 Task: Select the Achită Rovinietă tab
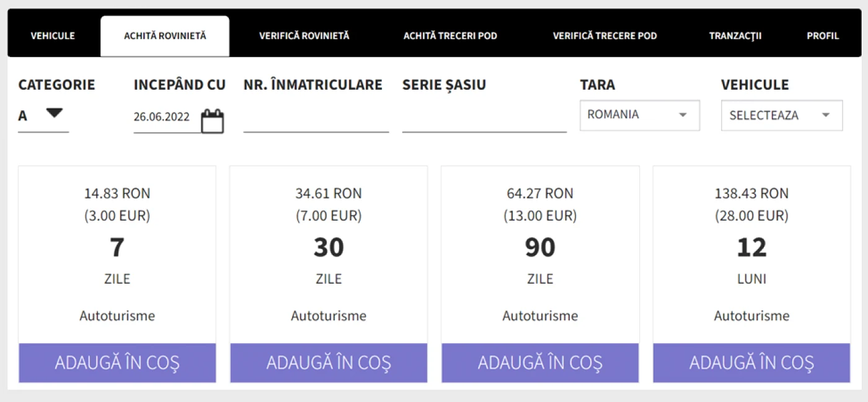tap(165, 36)
